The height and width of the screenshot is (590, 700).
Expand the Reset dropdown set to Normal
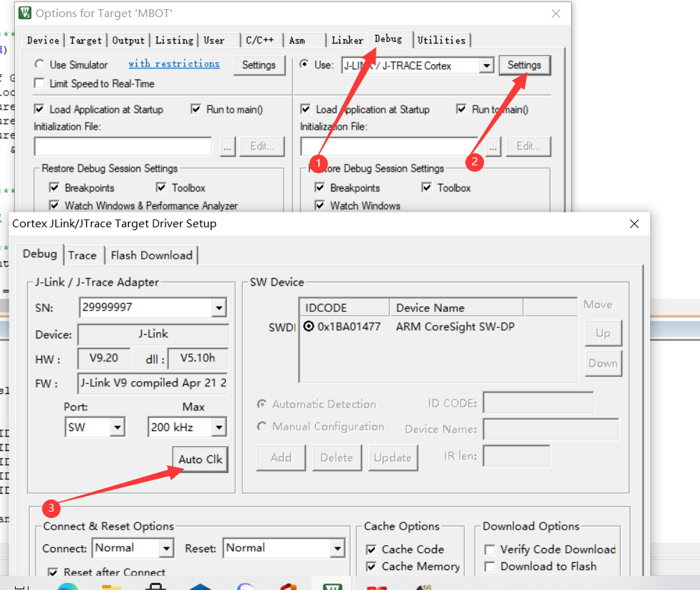click(336, 548)
